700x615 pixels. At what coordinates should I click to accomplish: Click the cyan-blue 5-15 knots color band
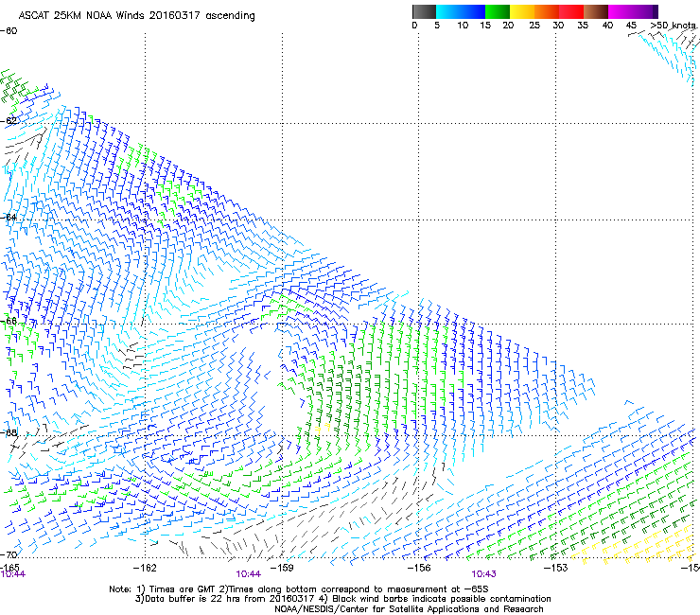[x=461, y=11]
